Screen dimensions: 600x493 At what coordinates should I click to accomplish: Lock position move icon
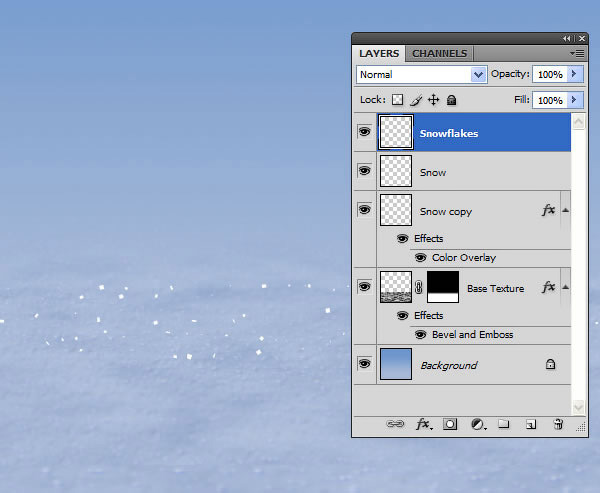point(434,100)
